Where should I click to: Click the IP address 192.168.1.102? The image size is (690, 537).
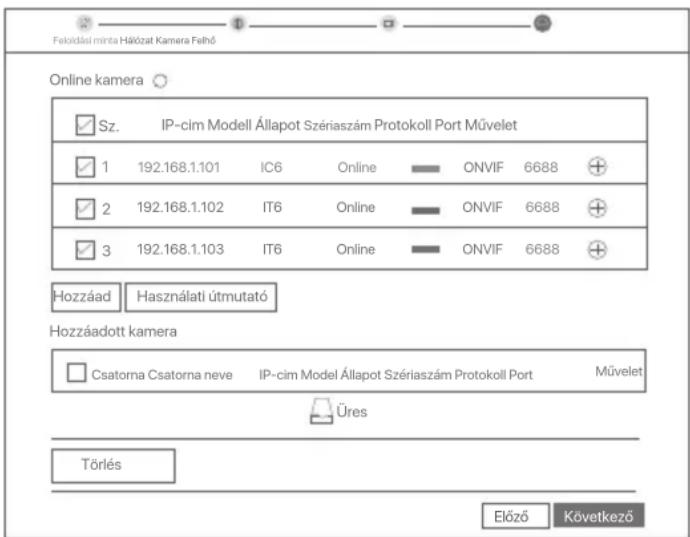coord(180,207)
